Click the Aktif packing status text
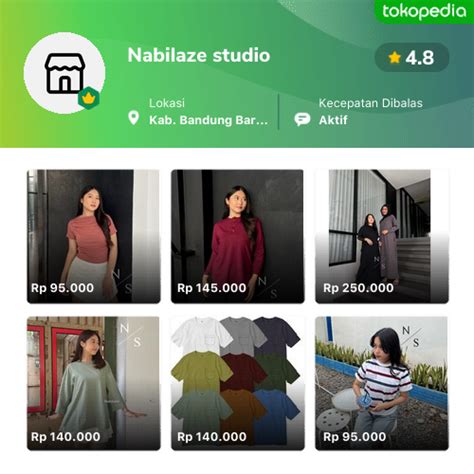Viewport: 474px width, 474px height. click(x=333, y=120)
